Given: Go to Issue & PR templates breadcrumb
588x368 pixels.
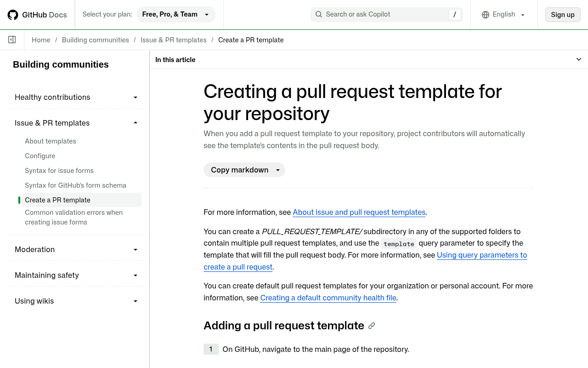Looking at the screenshot, I should (x=174, y=40).
